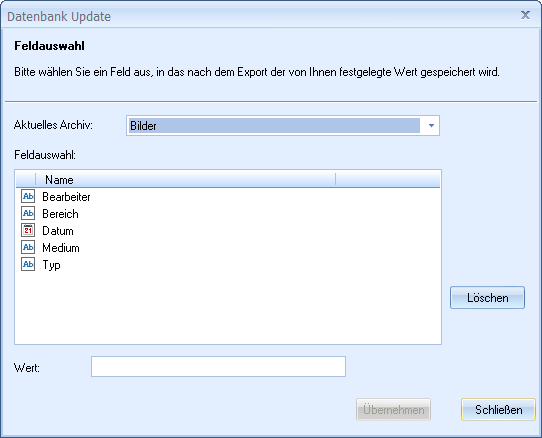
Task: Click the Bilder archive combo box
Action: [283, 125]
